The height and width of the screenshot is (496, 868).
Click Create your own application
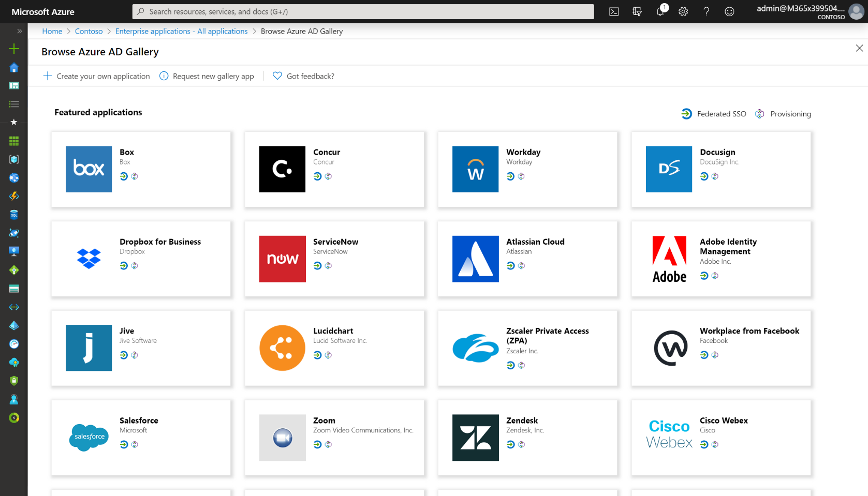[96, 76]
